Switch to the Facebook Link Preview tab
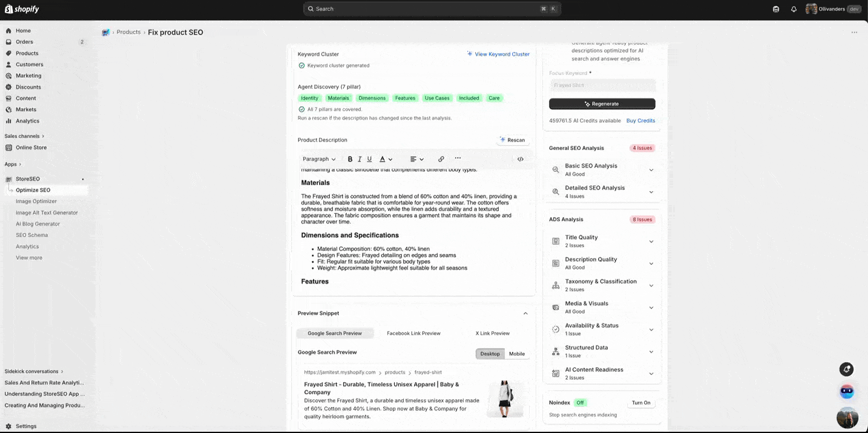 coord(413,333)
